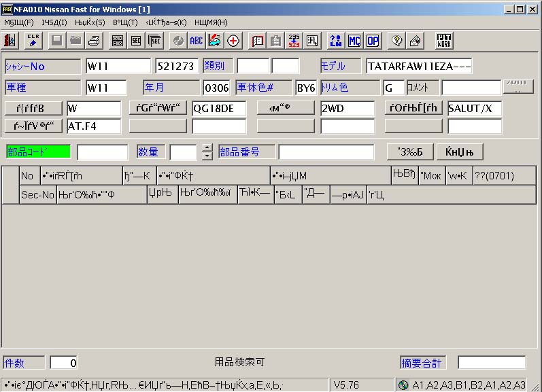Click the button left of SALUT/X field
The width and height of the screenshot is (542, 392).
413,108
